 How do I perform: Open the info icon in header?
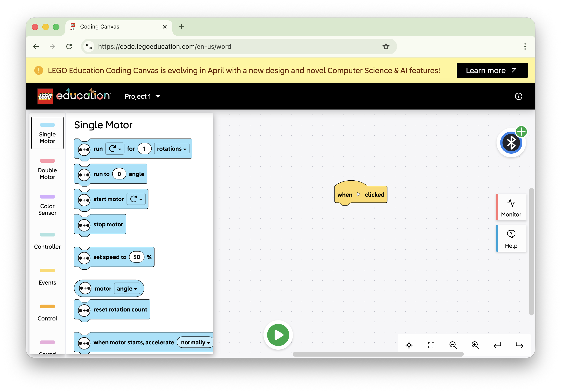pyautogui.click(x=518, y=96)
